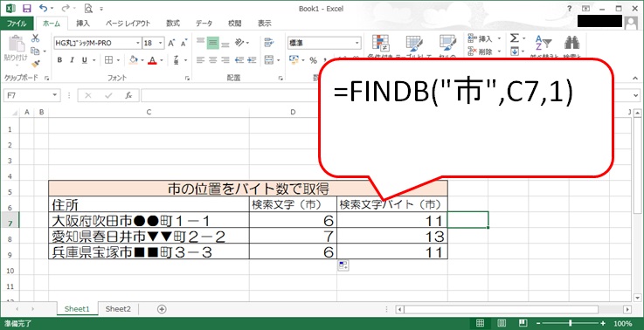The image size is (644, 330).
Task: Click the zoom out minus button
Action: [x=537, y=323]
